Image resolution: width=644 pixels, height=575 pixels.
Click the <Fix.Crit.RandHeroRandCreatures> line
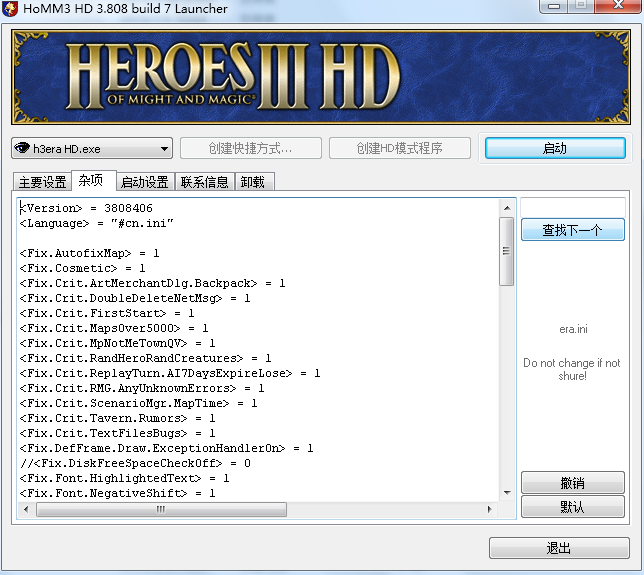click(145, 358)
